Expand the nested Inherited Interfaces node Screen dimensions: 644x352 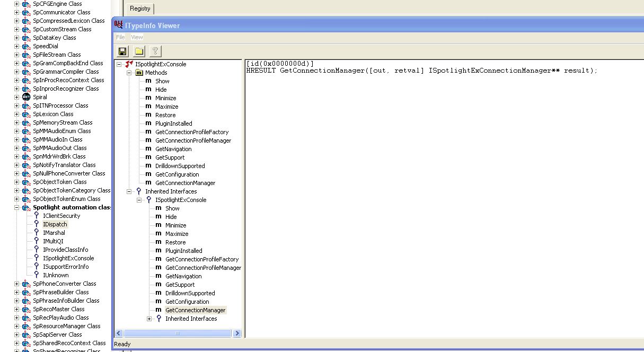coord(149,319)
